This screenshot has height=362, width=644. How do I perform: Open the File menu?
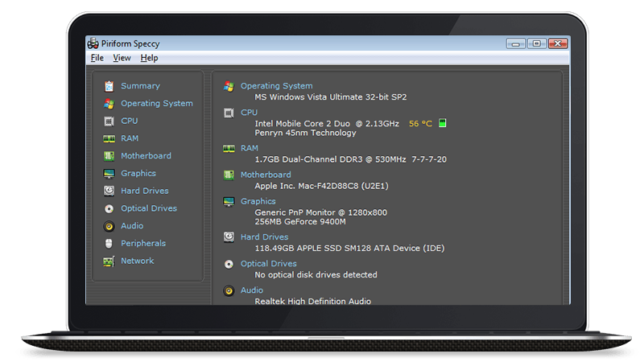97,58
